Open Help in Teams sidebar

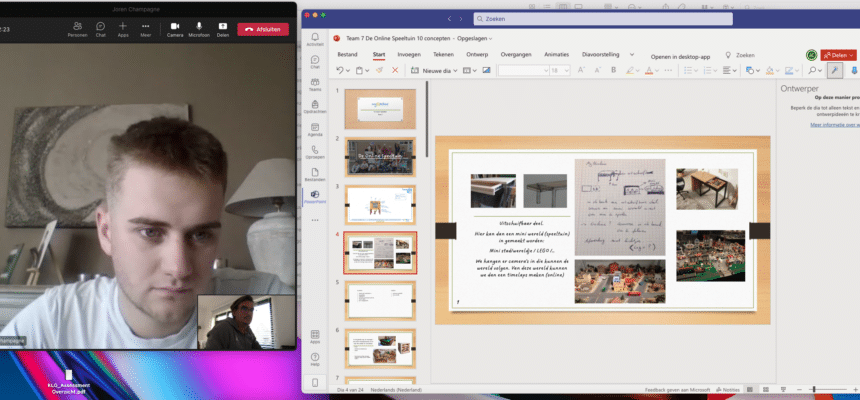coord(315,359)
